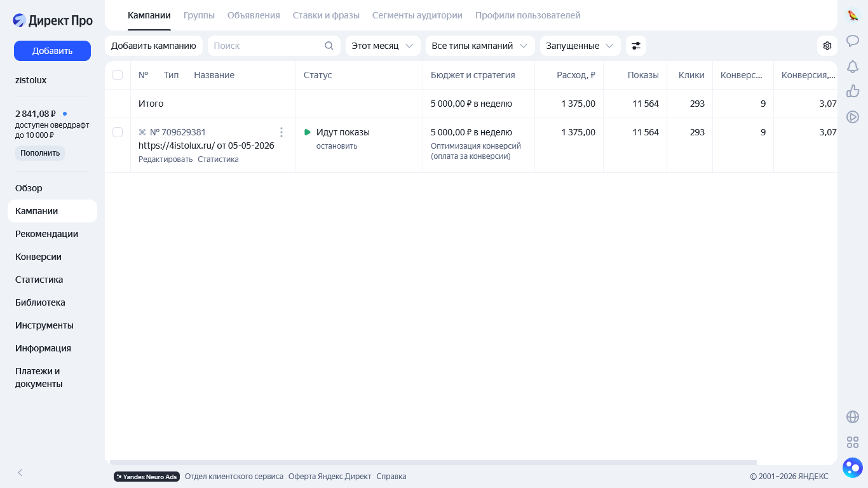868x488 pixels.
Task: Open the services grid icon
Action: point(853,442)
